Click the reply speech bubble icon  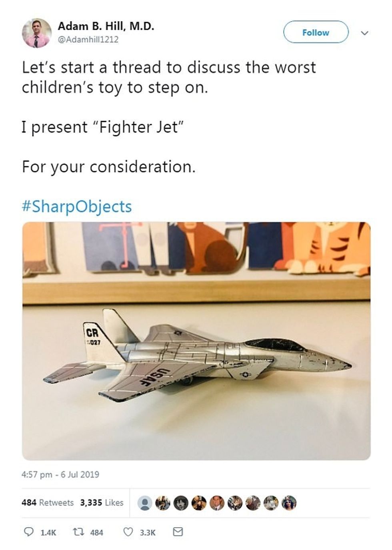29,532
